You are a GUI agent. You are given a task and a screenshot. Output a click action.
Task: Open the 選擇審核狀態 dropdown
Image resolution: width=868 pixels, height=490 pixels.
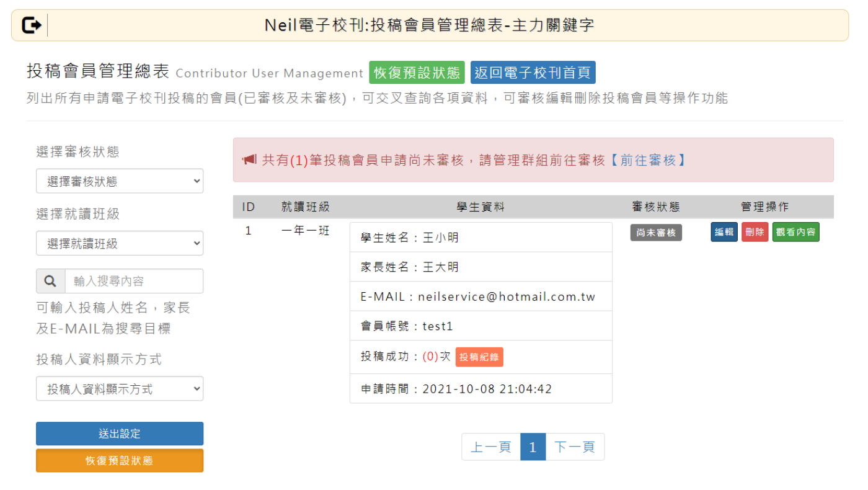pos(120,181)
